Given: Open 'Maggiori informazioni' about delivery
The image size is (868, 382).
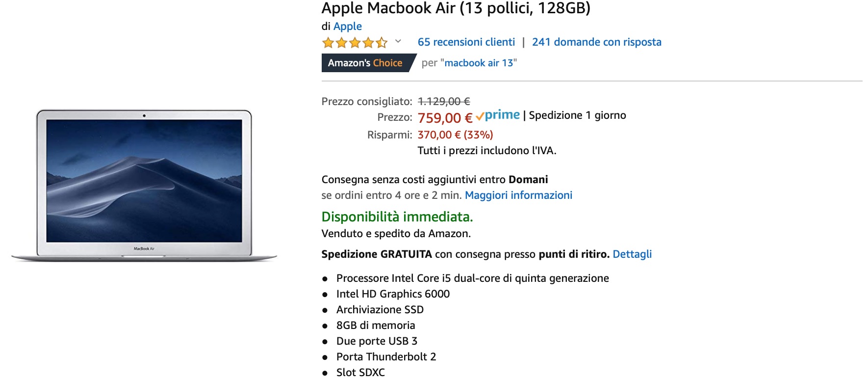Looking at the screenshot, I should 518,195.
